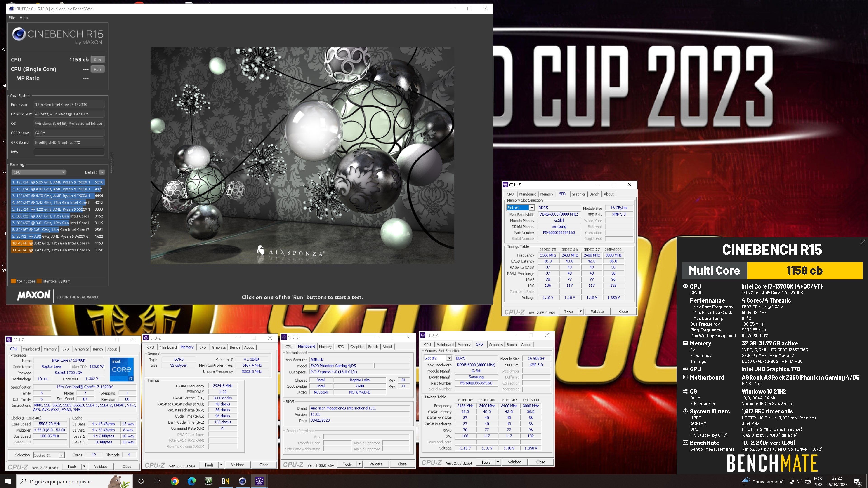Click POR PTB2 input language indicator
Image resolution: width=868 pixels, height=488 pixels.
[818, 481]
